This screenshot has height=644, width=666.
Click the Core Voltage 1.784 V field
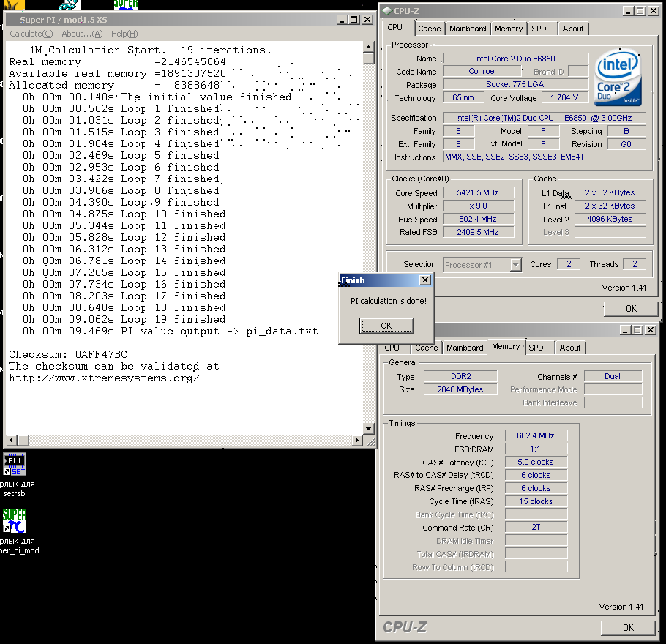(564, 98)
